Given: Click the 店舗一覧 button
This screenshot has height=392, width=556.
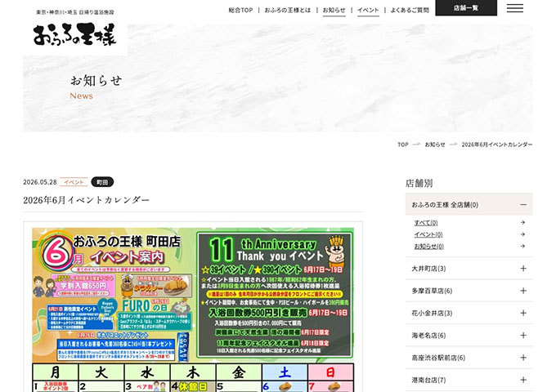Looking at the screenshot, I should pyautogui.click(x=466, y=8).
